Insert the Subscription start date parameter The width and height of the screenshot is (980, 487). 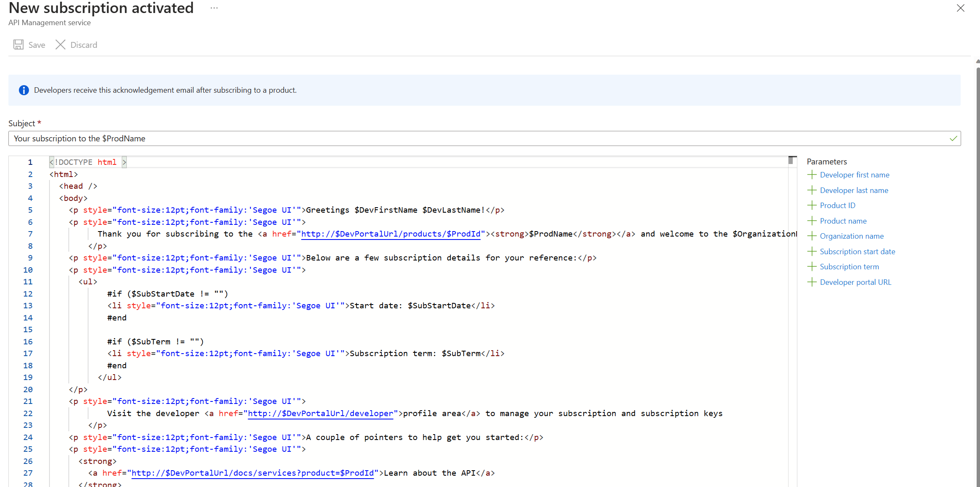click(x=857, y=252)
